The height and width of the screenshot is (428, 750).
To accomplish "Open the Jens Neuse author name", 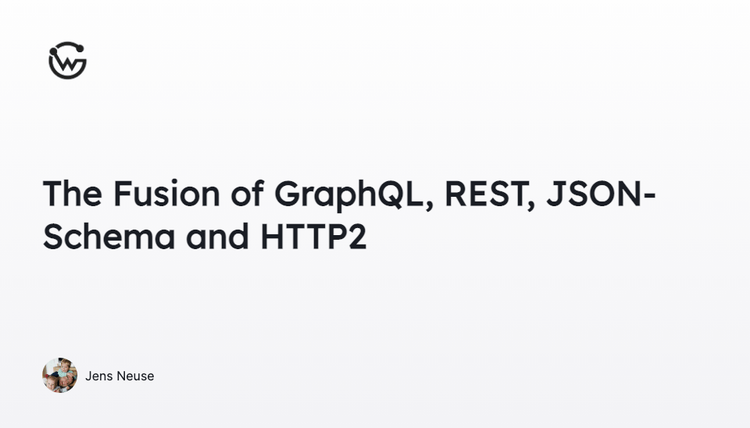I will 120,376.
